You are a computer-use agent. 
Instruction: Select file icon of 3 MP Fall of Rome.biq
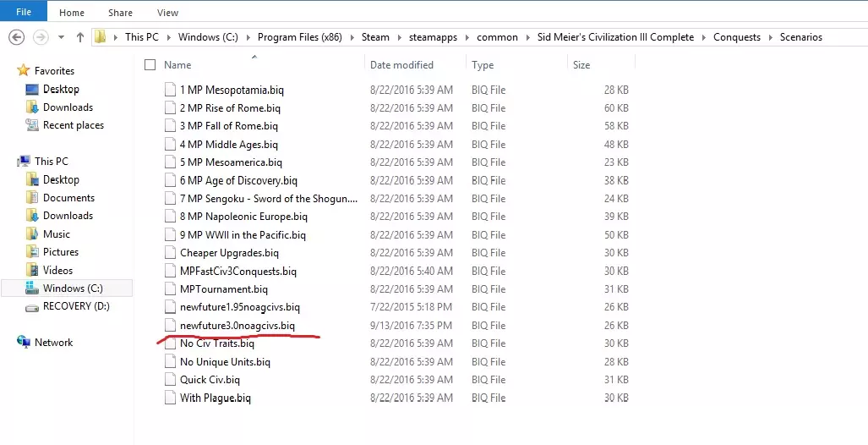click(x=170, y=126)
